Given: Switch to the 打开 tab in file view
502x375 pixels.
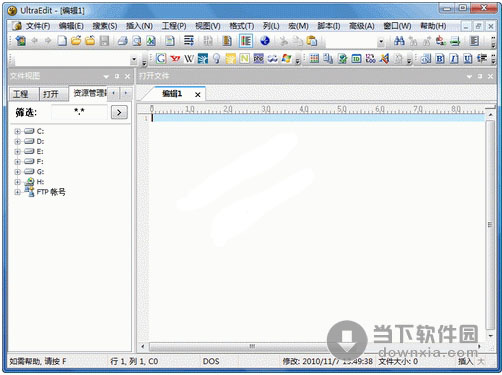Looking at the screenshot, I should [x=54, y=94].
